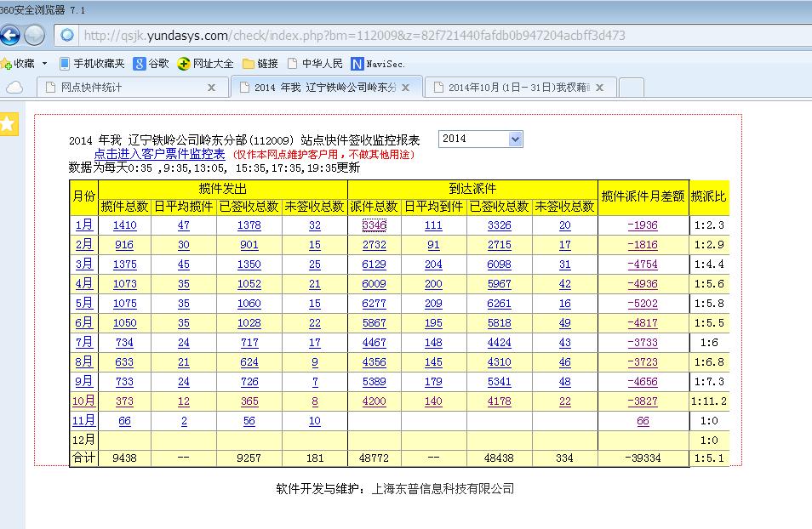Switch to the 2014 年我 辽宁铁岭公司 tab
The width and height of the screenshot is (812, 529).
[327, 87]
